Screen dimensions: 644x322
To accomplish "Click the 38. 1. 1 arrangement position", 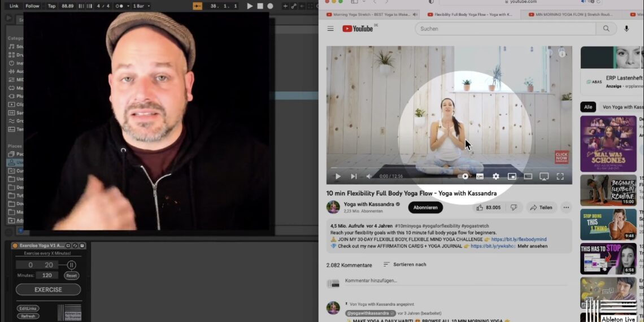I will [x=224, y=6].
